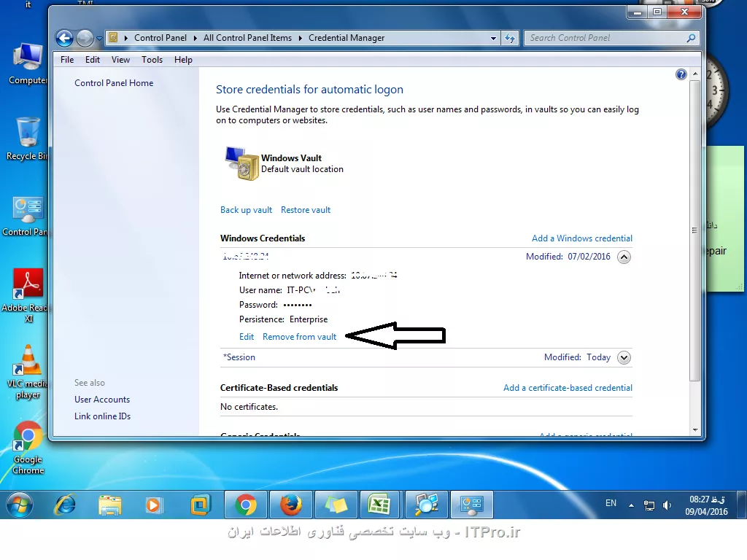Viewport: 747px width, 560px height.
Task: Click Back up vault link
Action: (247, 210)
